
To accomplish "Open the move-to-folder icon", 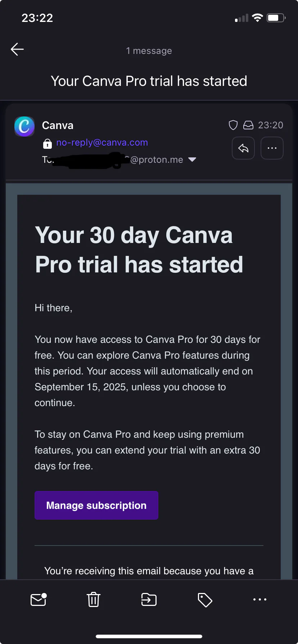I will [149, 599].
